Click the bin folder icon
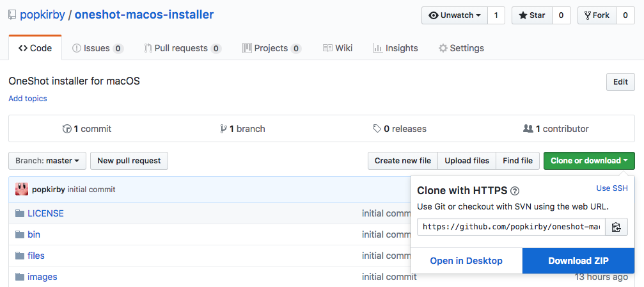Screen dimensions: 644x287 click(20, 234)
